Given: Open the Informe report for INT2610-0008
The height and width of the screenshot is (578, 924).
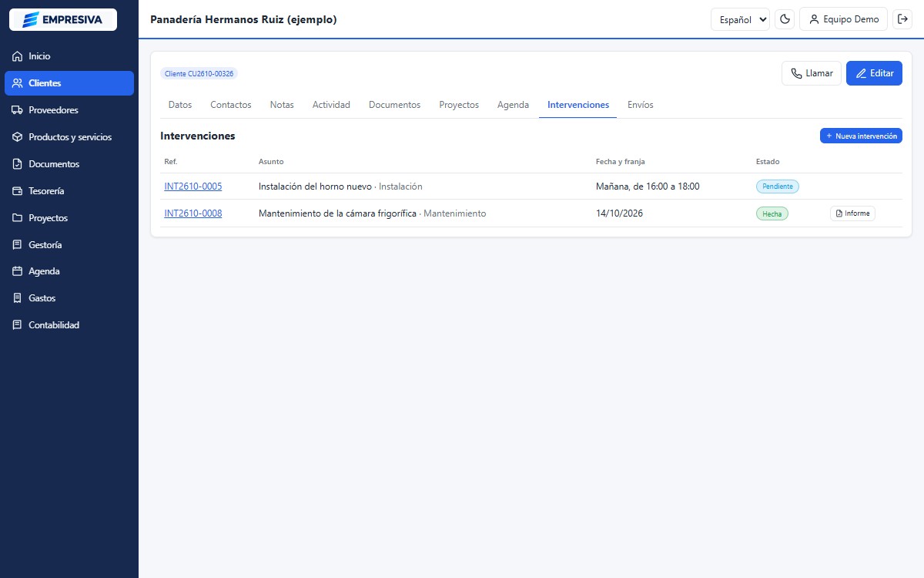Looking at the screenshot, I should [x=852, y=213].
